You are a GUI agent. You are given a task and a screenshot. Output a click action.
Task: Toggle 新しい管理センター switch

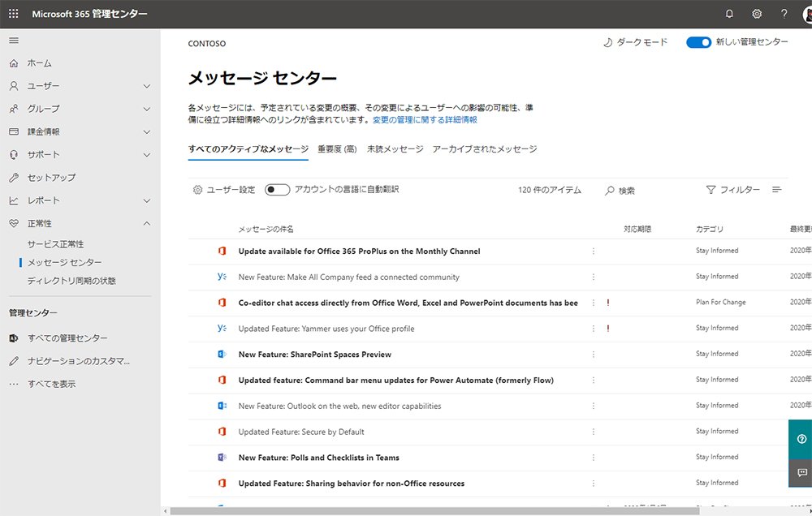[698, 42]
